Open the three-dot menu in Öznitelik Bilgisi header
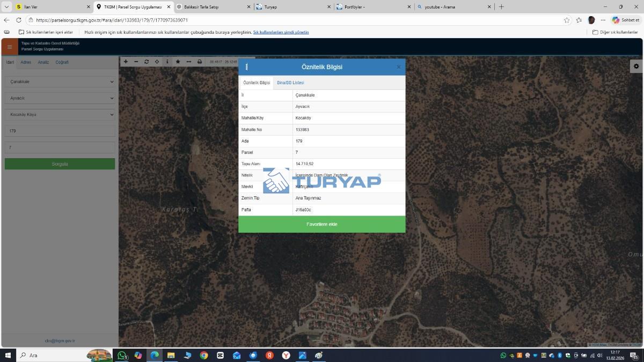 coord(247,67)
